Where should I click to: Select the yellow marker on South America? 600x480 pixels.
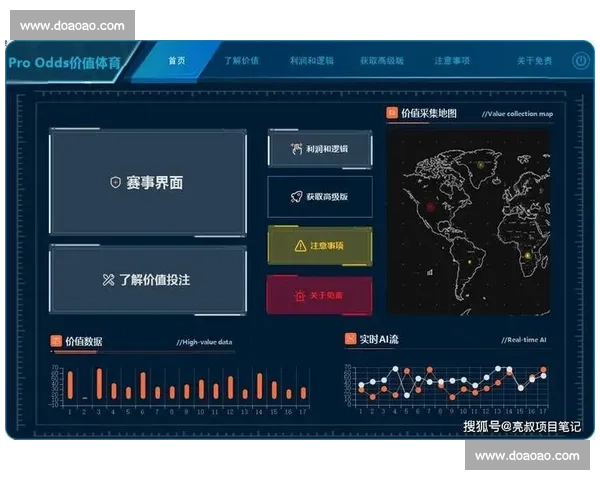(x=470, y=262)
